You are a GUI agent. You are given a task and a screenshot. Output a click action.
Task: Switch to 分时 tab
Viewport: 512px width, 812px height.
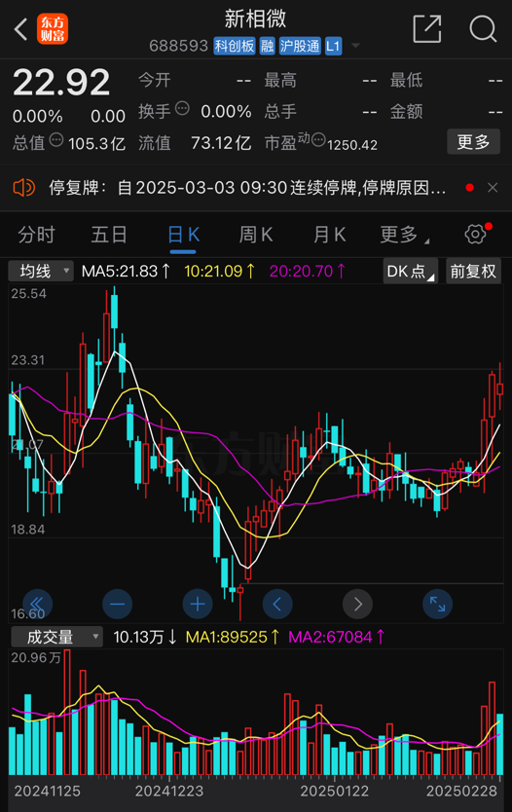click(36, 235)
